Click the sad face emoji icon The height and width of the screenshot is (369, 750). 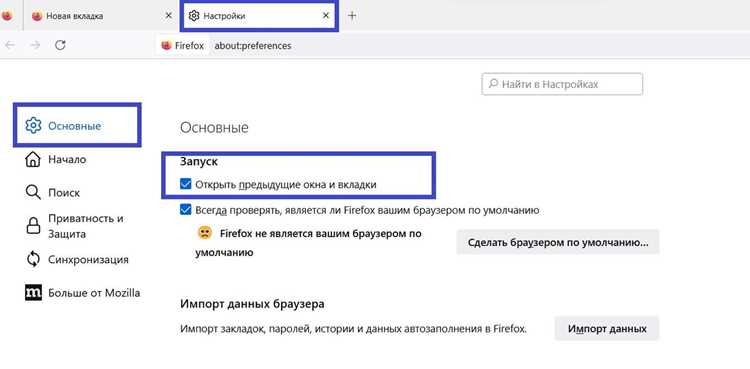(205, 234)
